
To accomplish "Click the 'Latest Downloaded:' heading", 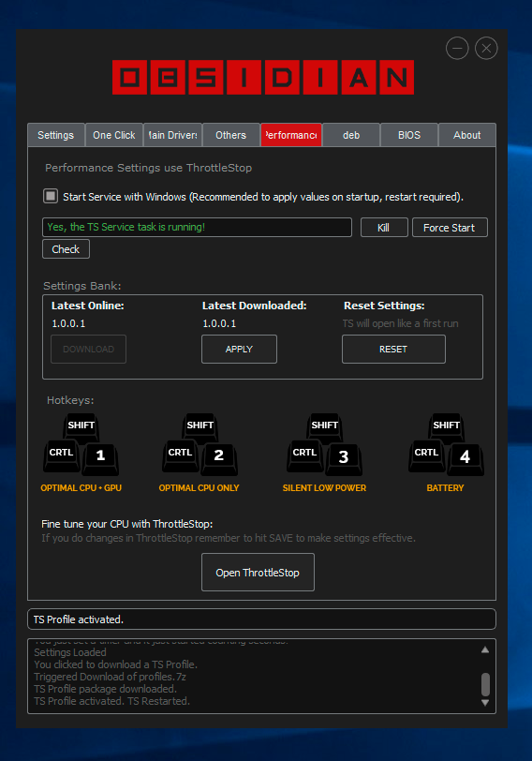I will [254, 306].
